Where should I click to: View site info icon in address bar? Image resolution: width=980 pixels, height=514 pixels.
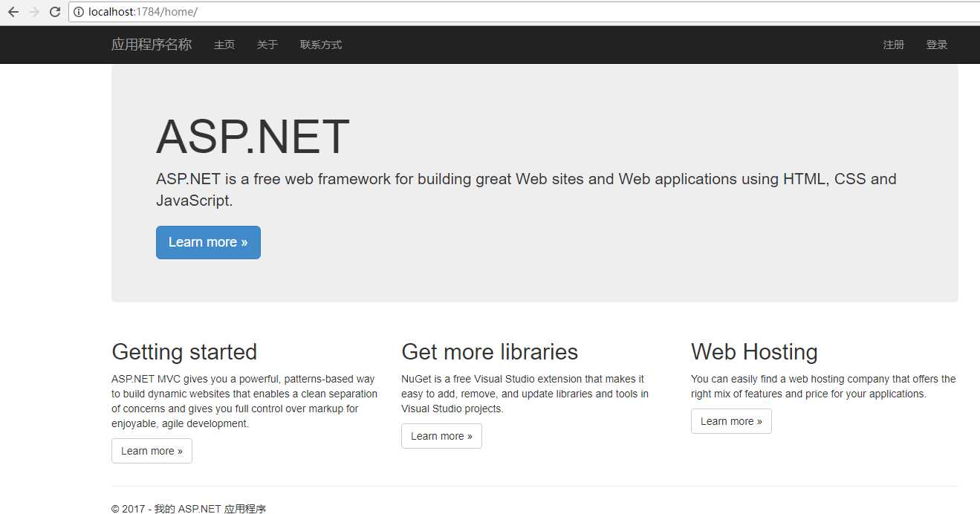point(79,12)
